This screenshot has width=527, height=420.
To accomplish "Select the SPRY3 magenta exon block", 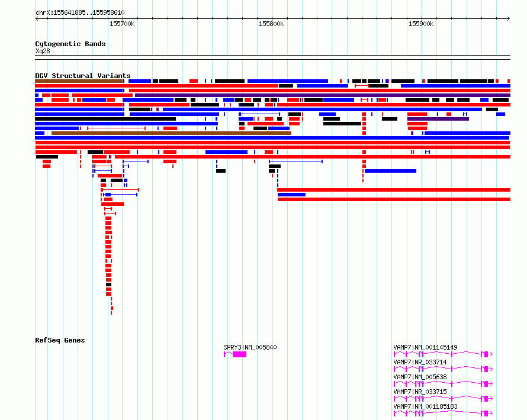I will pos(239,354).
